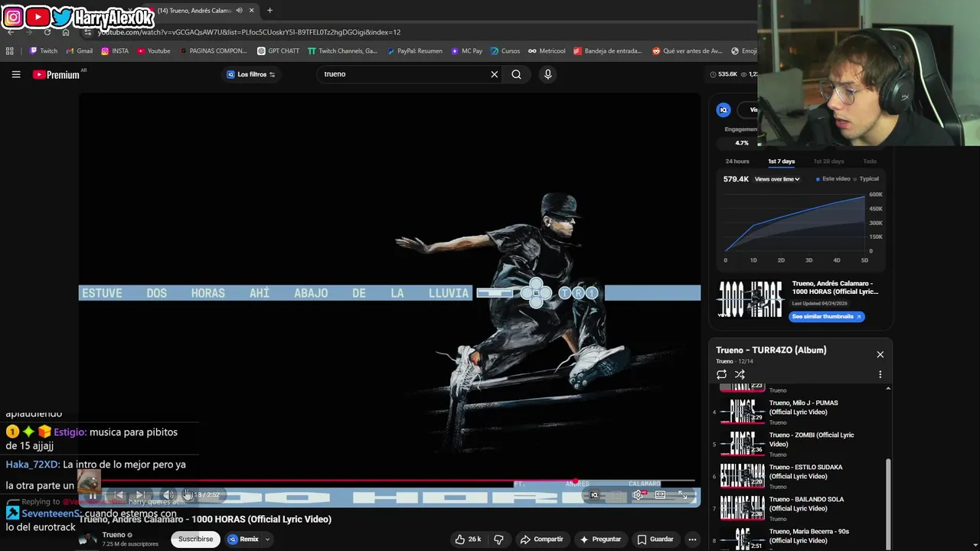Toggle subtitles button in player controls
This screenshot has height=551, width=980.
pyautogui.click(x=616, y=495)
